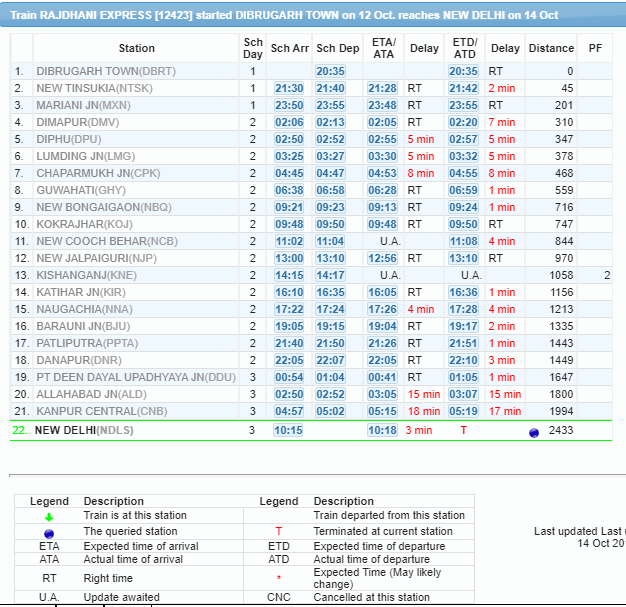The image size is (626, 607).
Task: Select station KATIHAR JN(KIR)
Action: click(81, 292)
